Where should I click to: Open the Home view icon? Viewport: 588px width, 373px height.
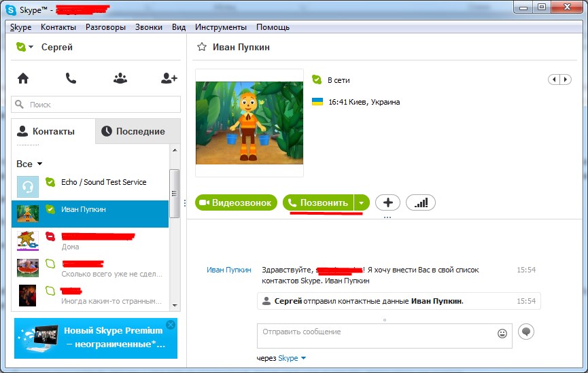point(23,78)
